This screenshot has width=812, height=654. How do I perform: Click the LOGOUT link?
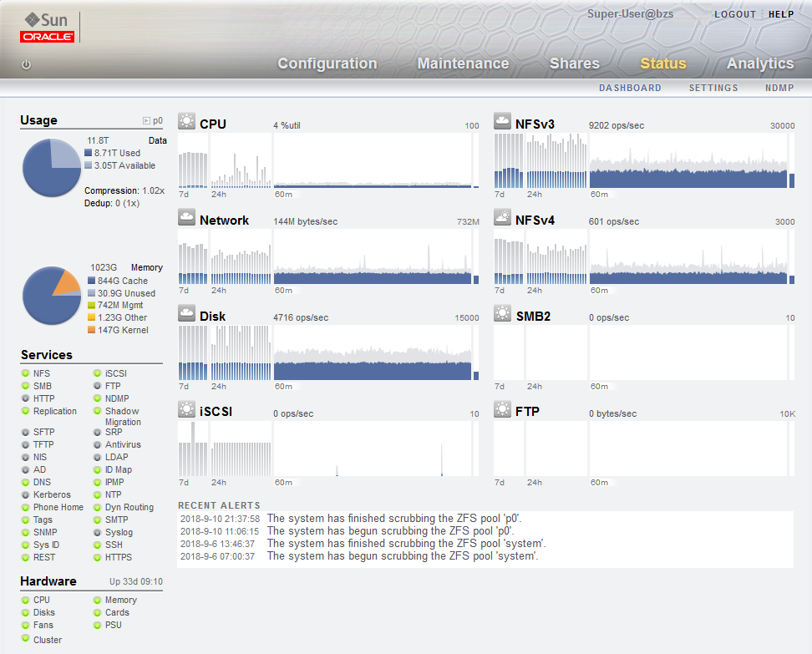735,14
